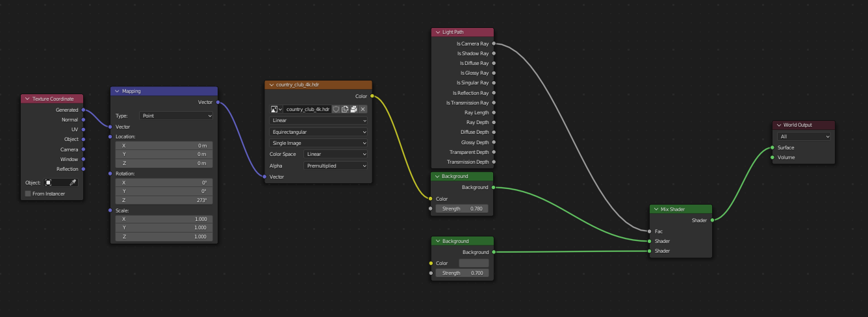Click the Strength 0.780 slider field
The width and height of the screenshot is (868, 317).
[462, 209]
